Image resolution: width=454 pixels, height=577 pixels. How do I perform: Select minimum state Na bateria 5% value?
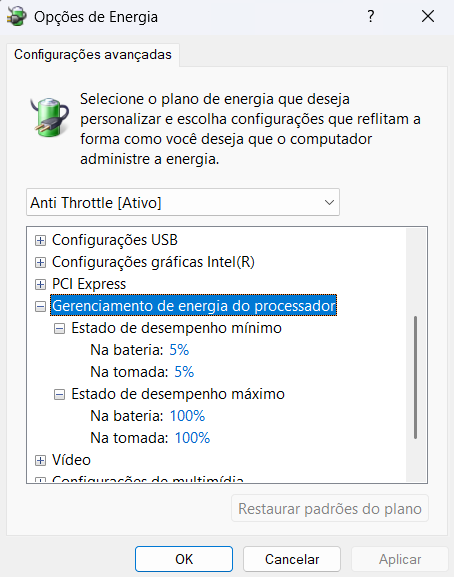coord(179,350)
